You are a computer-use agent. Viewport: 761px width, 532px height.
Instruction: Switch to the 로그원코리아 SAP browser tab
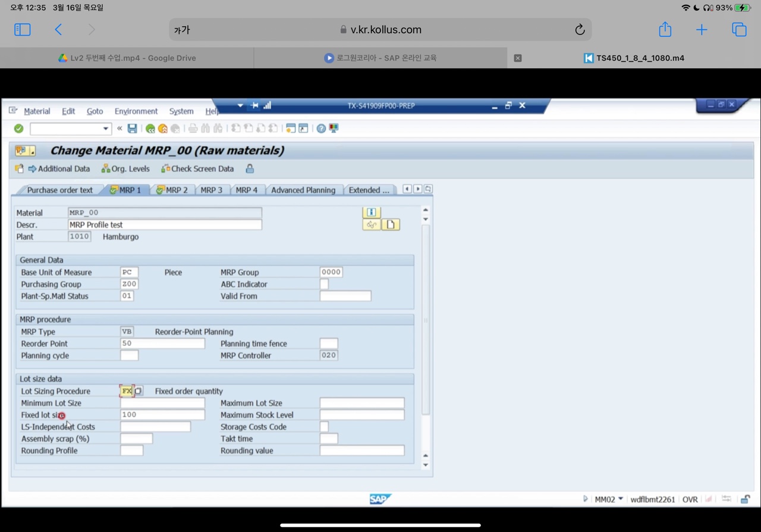point(380,58)
